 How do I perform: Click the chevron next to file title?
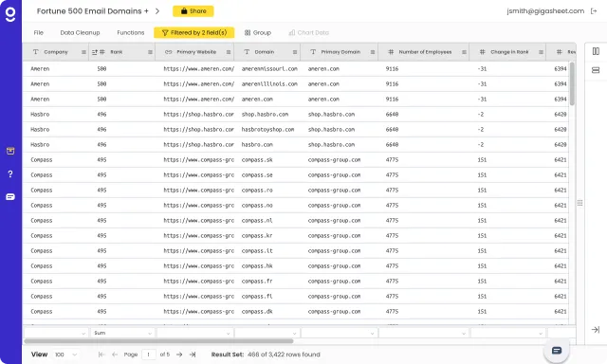coord(157,11)
